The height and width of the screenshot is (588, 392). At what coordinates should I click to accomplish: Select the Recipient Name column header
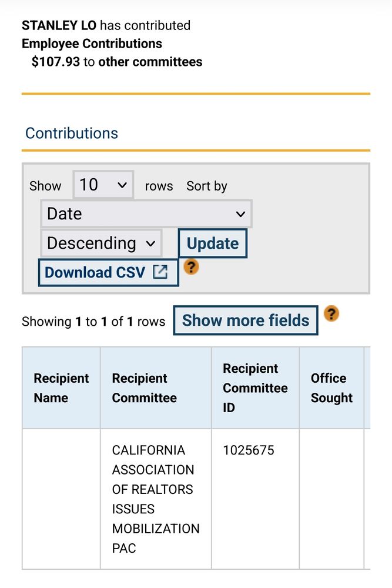[x=61, y=387]
